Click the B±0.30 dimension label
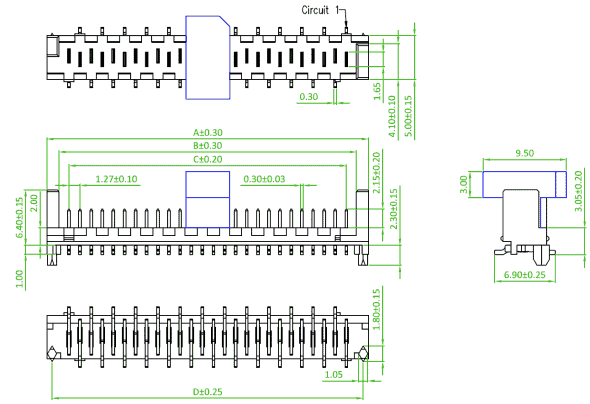Image resolution: width=590 pixels, height=404 pixels. coord(208,146)
